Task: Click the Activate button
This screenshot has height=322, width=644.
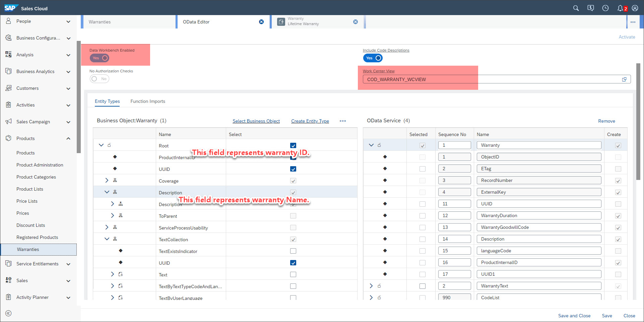Action: click(627, 37)
